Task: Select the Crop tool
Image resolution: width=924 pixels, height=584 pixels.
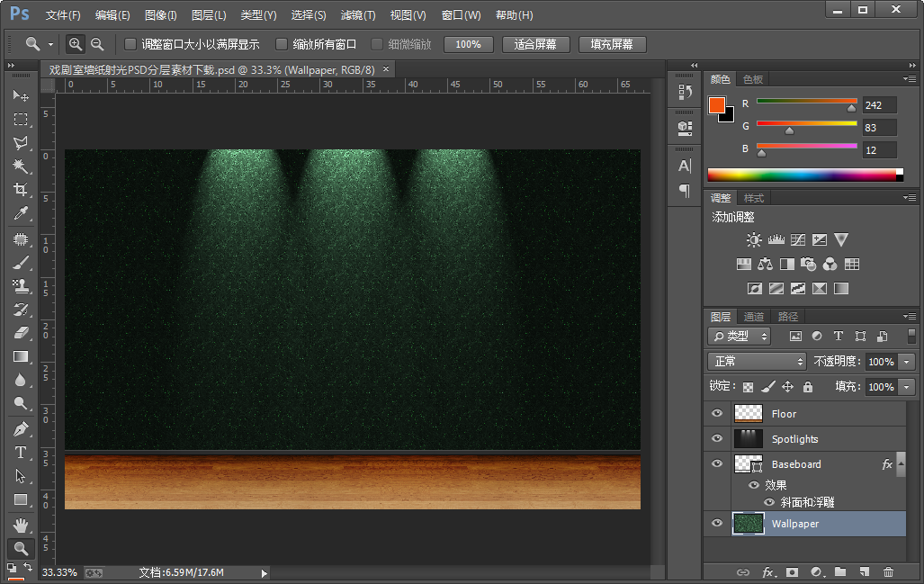Action: pos(21,190)
